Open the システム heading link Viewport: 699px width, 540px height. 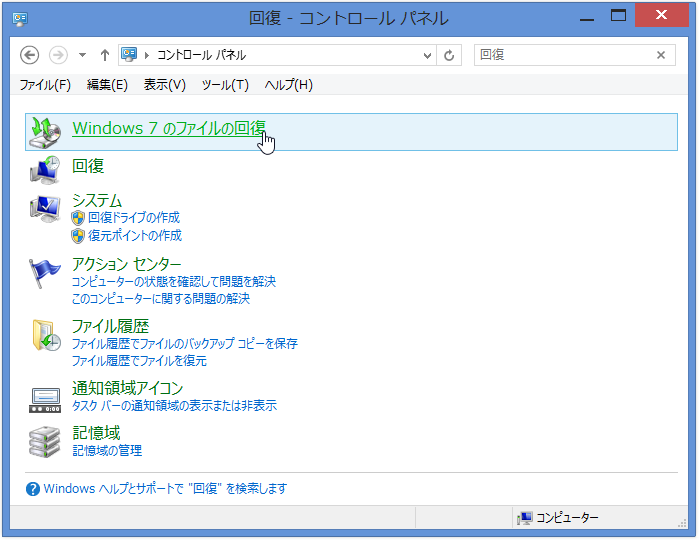[x=97, y=201]
